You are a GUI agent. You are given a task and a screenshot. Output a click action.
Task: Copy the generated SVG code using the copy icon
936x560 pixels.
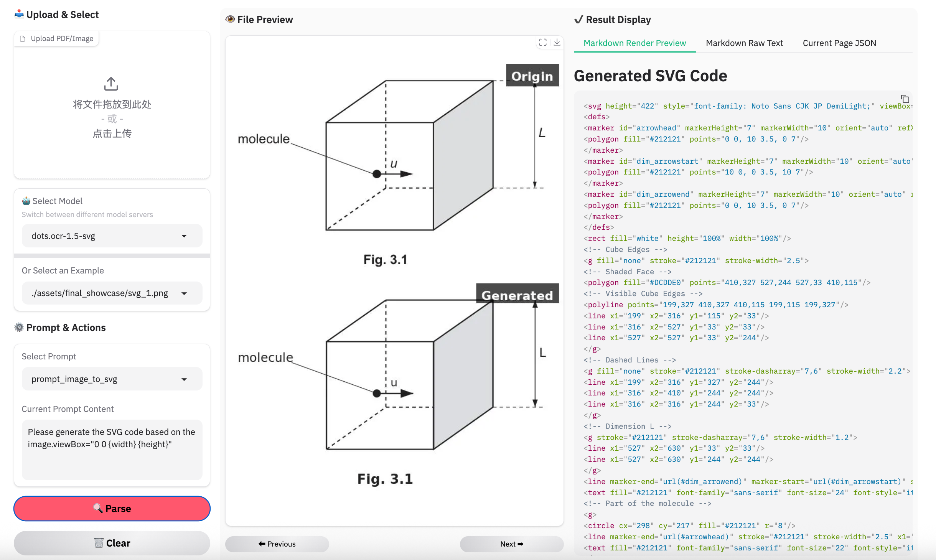point(905,99)
